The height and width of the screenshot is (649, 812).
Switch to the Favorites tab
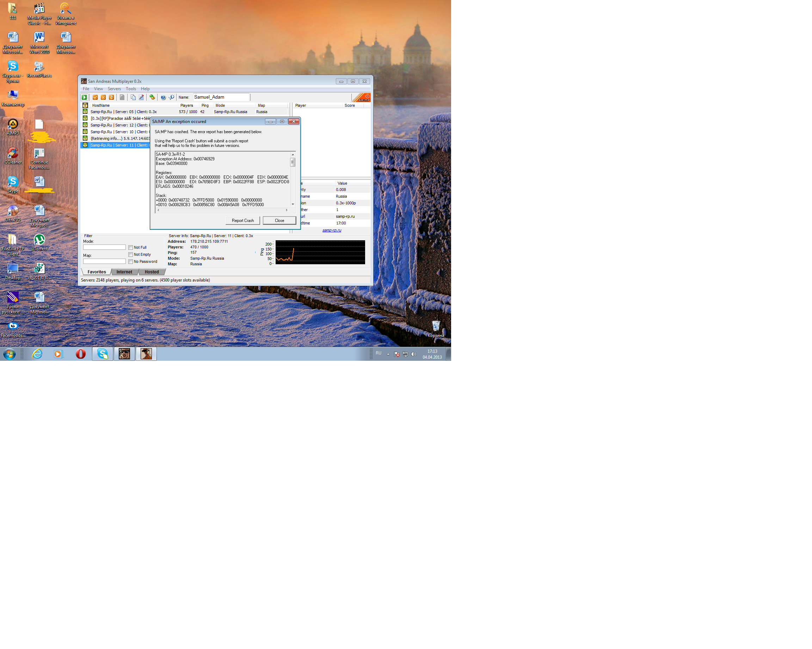point(97,272)
